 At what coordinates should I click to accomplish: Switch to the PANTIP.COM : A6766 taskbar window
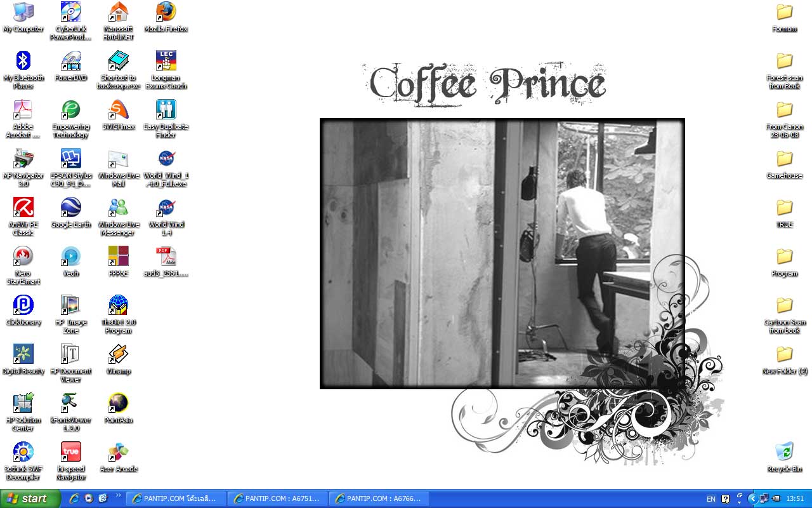[379, 498]
